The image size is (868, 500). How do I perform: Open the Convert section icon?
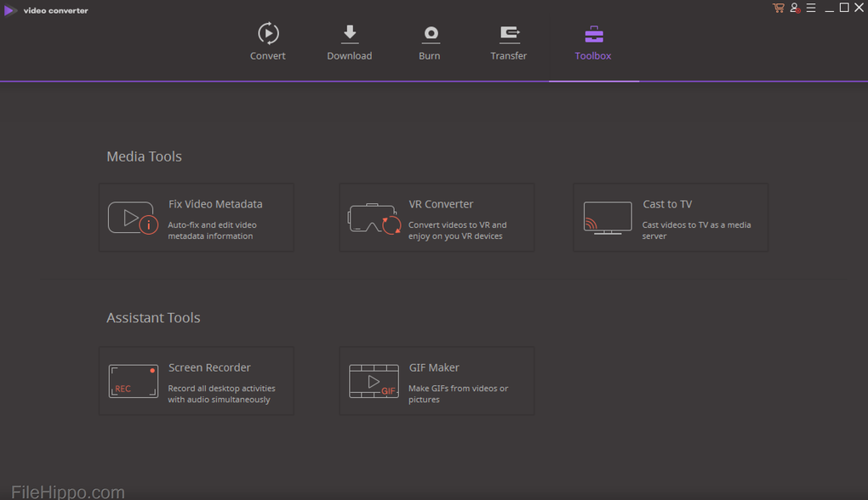(x=268, y=33)
